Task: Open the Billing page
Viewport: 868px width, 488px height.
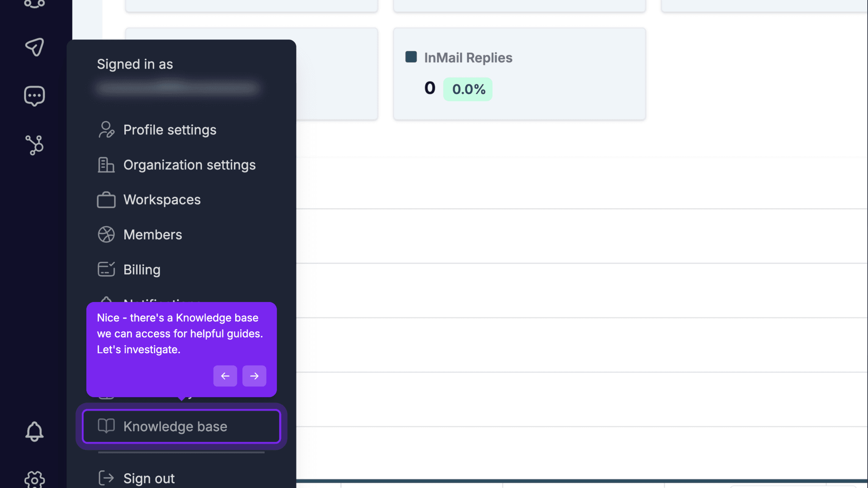Action: [x=142, y=269]
